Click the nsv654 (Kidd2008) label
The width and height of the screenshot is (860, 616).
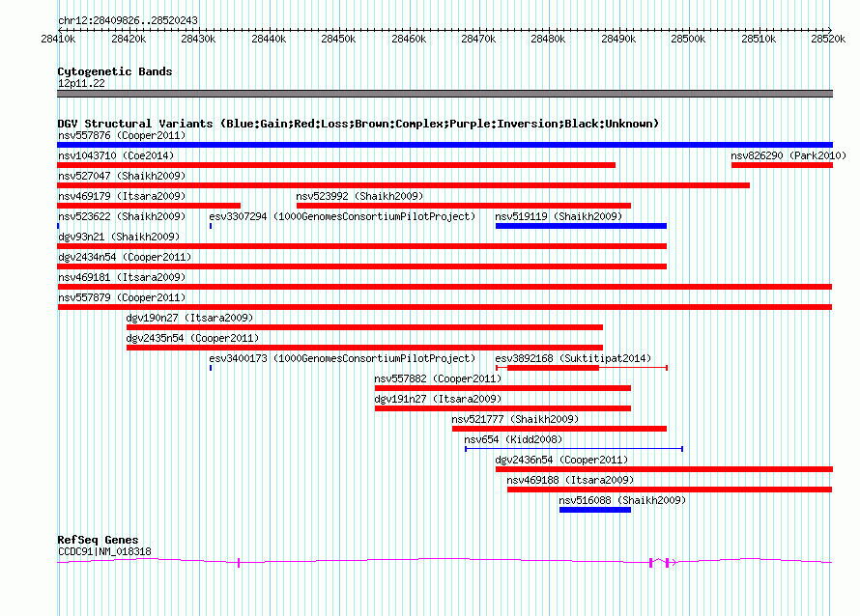[x=513, y=439]
